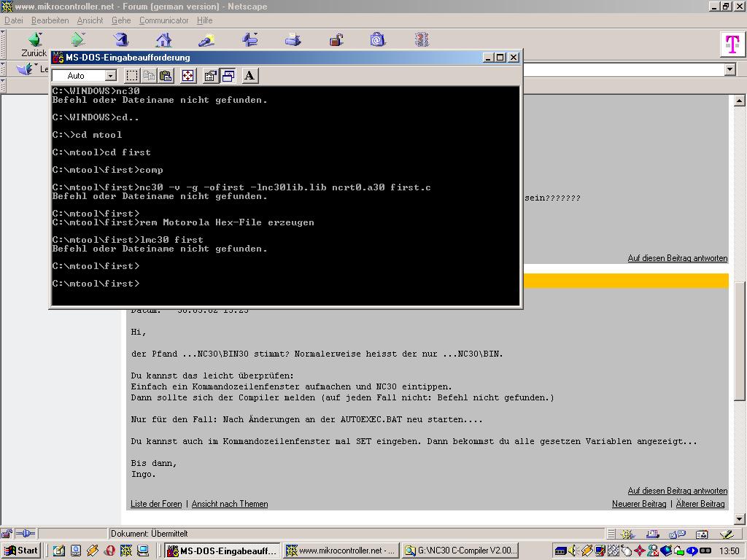Go to 'Älterer Beitrag' link

click(x=700, y=504)
